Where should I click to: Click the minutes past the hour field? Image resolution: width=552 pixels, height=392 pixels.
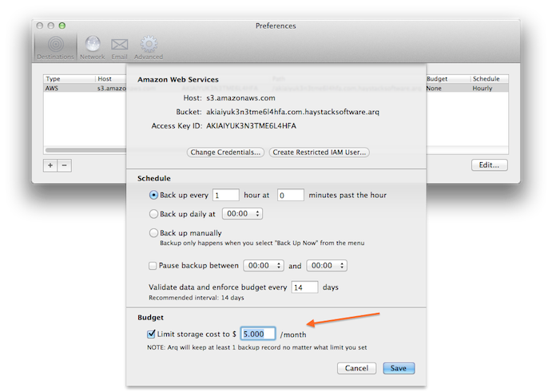pyautogui.click(x=291, y=195)
